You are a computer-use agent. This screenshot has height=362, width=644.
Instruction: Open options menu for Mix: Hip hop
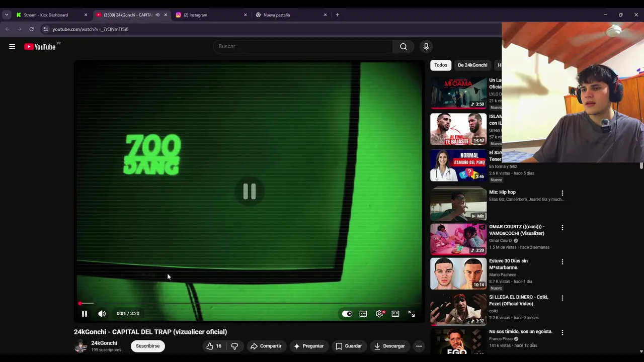[562, 193]
